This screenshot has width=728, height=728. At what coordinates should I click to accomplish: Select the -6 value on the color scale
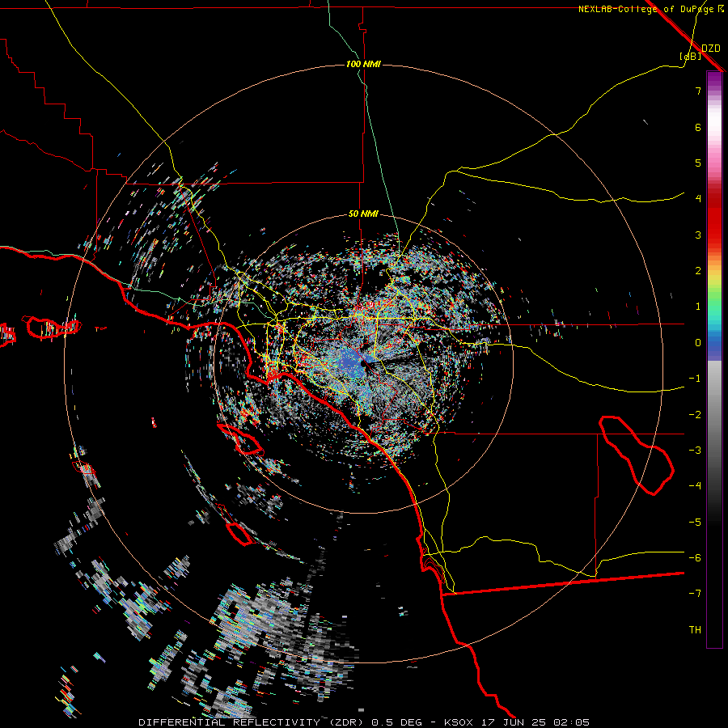pos(695,558)
